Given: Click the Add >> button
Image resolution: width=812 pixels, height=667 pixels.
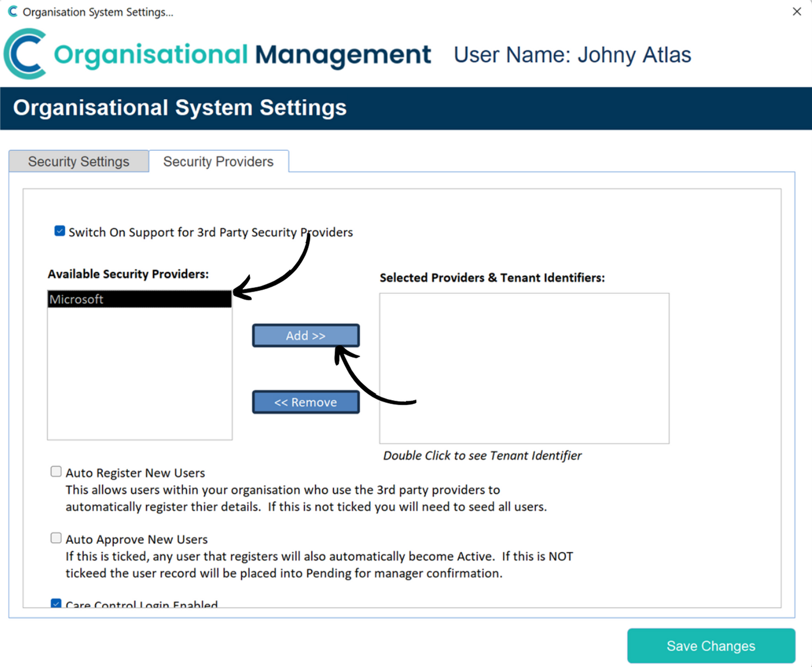Looking at the screenshot, I should [x=306, y=336].
